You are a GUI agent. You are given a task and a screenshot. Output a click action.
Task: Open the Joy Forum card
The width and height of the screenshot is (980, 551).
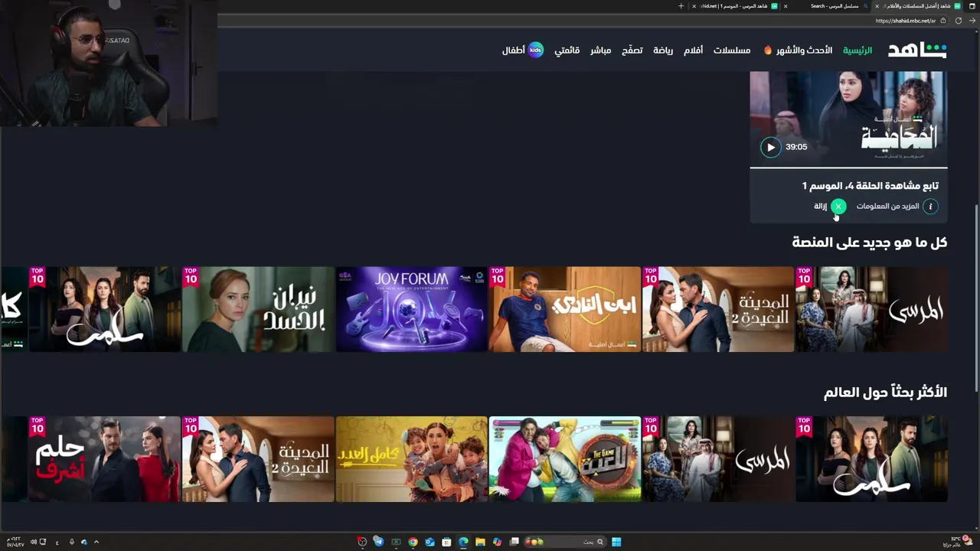click(x=412, y=309)
